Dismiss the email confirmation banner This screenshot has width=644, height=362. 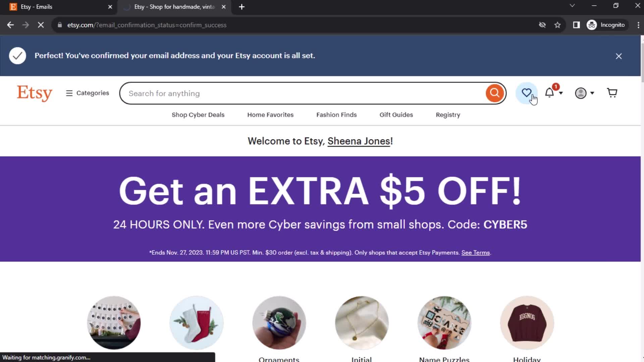pyautogui.click(x=619, y=56)
